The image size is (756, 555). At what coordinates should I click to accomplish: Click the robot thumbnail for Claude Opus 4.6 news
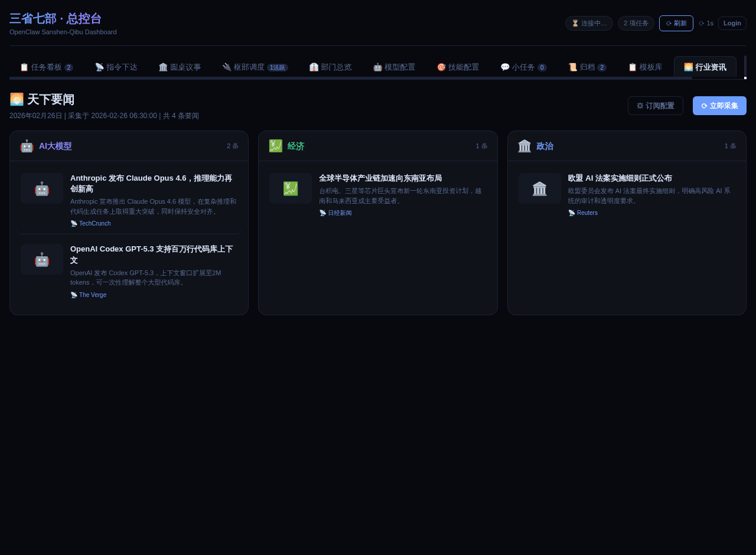click(42, 188)
